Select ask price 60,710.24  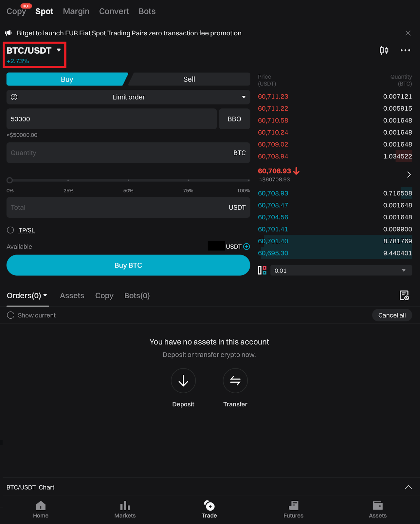pyautogui.click(x=273, y=132)
